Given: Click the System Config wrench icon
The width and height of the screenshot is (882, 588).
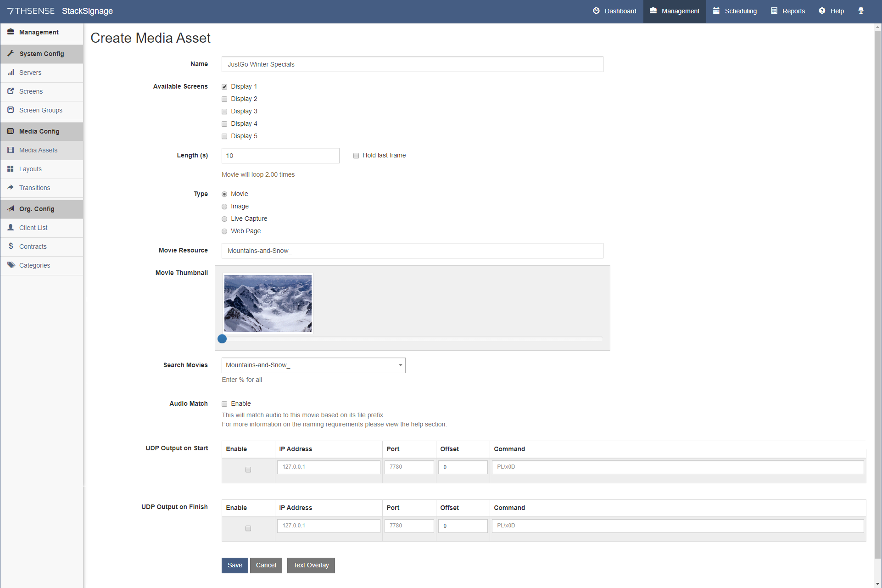Looking at the screenshot, I should tap(11, 54).
